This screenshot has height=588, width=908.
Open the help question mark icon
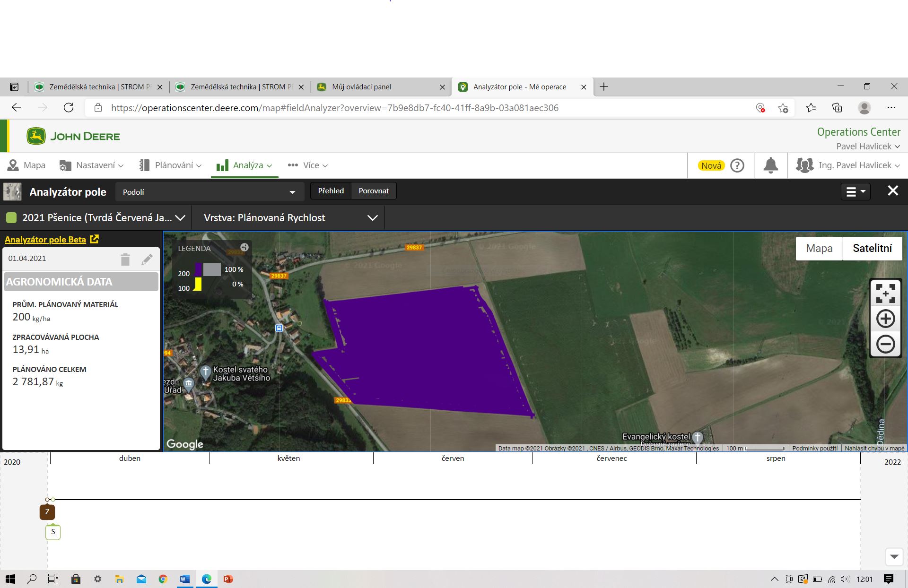(x=737, y=165)
